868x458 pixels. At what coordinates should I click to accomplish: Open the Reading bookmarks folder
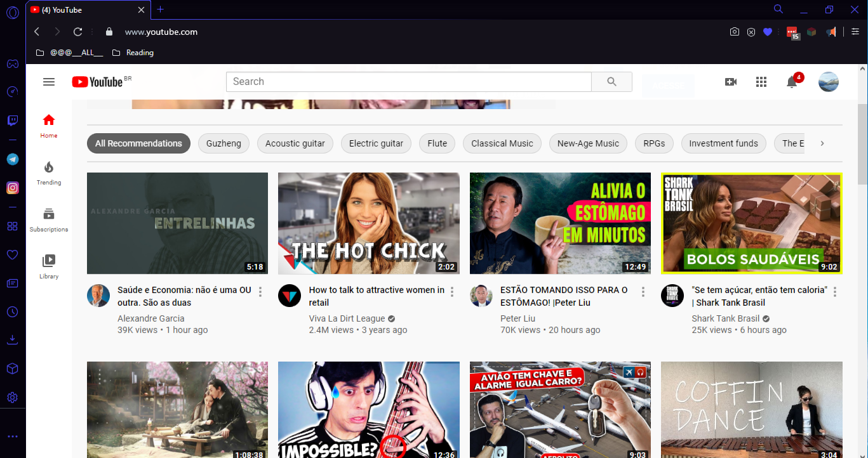point(133,53)
